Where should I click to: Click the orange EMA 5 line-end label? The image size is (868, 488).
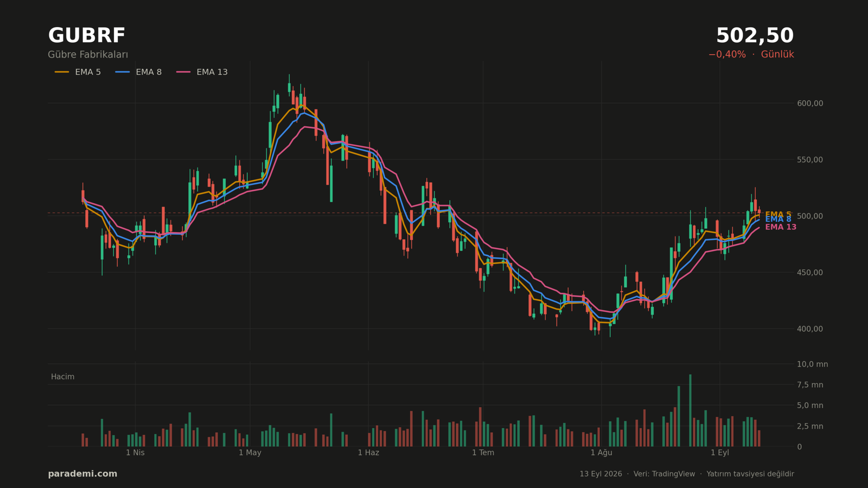pos(778,214)
